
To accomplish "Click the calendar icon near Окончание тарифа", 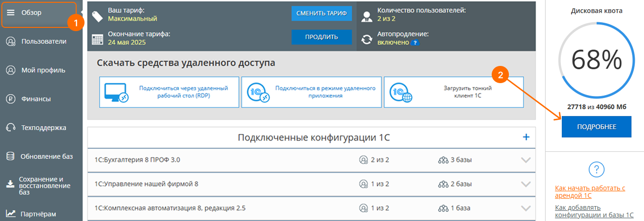I will [x=98, y=39].
